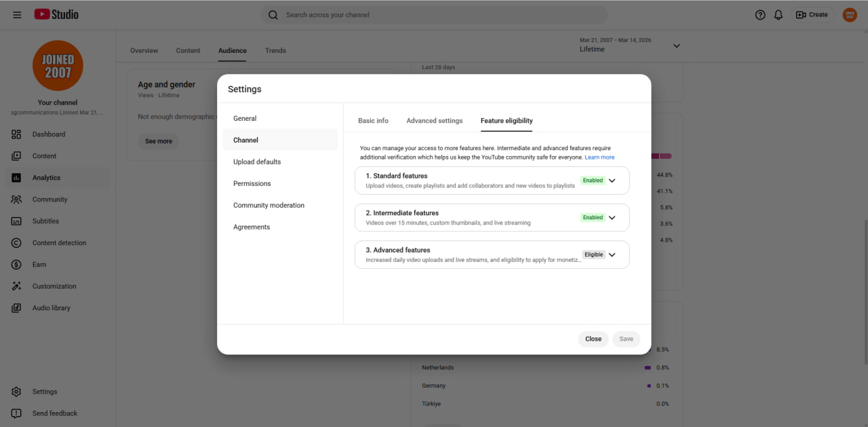Click the Customization magic wand icon
Screen dimensions: 868x427
pos(16,286)
